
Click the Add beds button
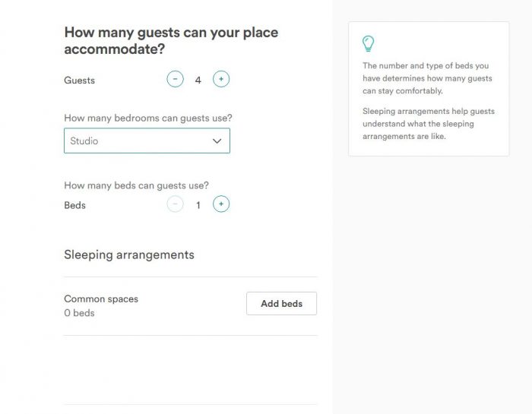(x=282, y=303)
